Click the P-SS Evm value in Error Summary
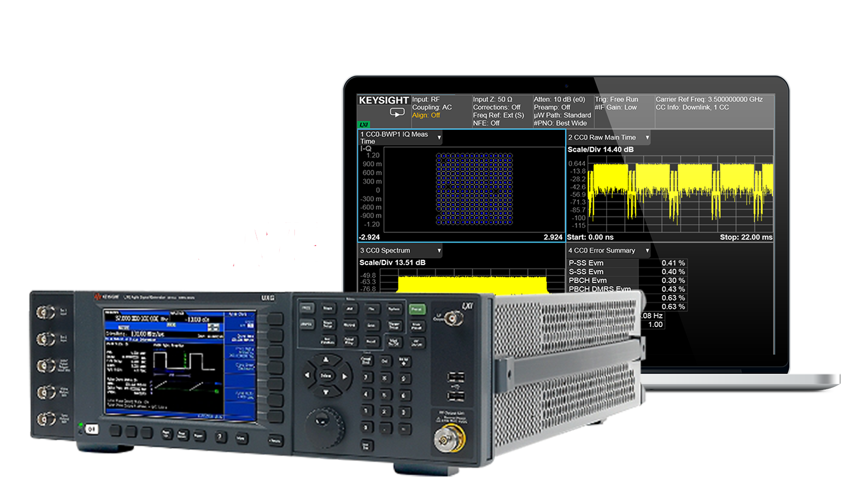 (x=672, y=263)
